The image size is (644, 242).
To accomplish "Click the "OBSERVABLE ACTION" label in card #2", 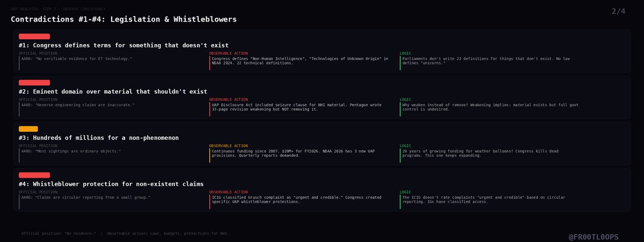I will 229,99.
